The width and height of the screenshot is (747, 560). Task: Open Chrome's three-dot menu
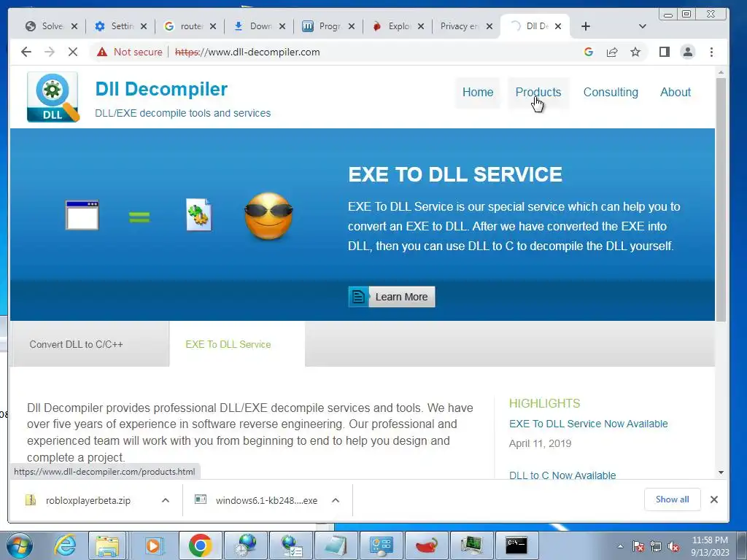pyautogui.click(x=711, y=52)
